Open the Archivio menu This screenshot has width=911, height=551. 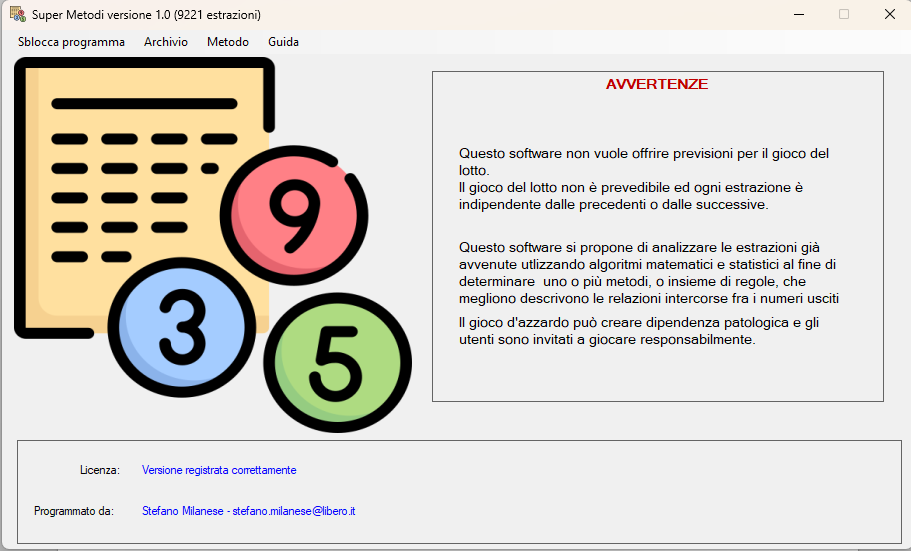pos(165,42)
